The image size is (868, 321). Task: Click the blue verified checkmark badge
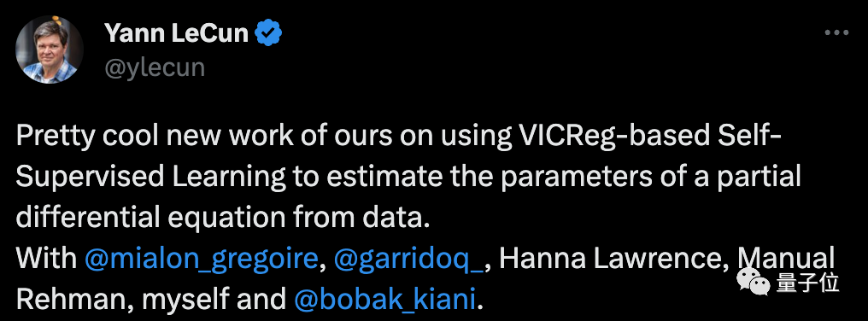pyautogui.click(x=268, y=34)
